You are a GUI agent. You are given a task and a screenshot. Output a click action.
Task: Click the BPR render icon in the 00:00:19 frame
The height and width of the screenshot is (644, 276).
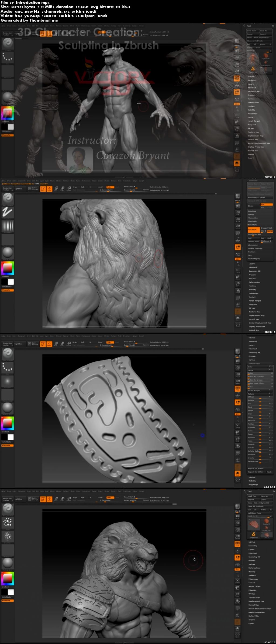pos(237,196)
